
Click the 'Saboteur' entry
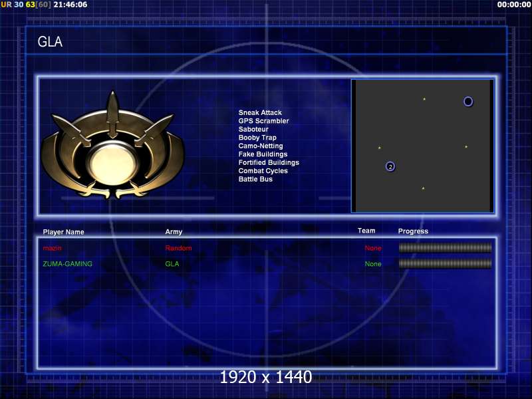pos(253,129)
